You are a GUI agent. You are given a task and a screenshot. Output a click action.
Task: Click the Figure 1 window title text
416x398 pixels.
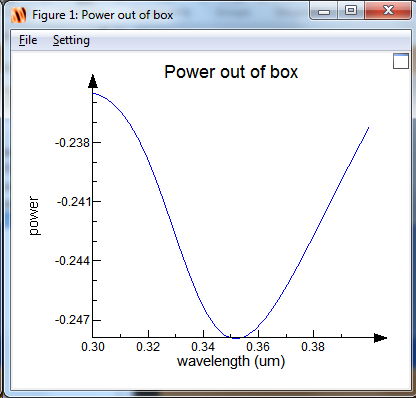(103, 15)
